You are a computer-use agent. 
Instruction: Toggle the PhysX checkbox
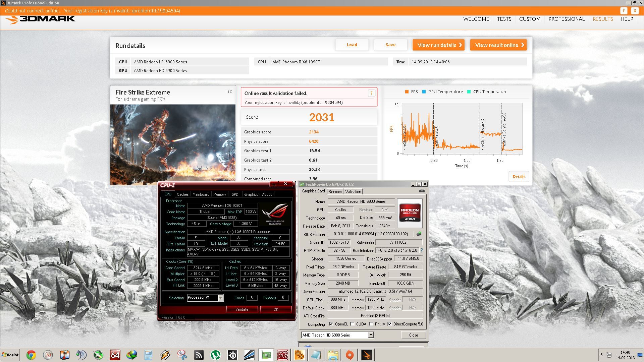click(371, 324)
